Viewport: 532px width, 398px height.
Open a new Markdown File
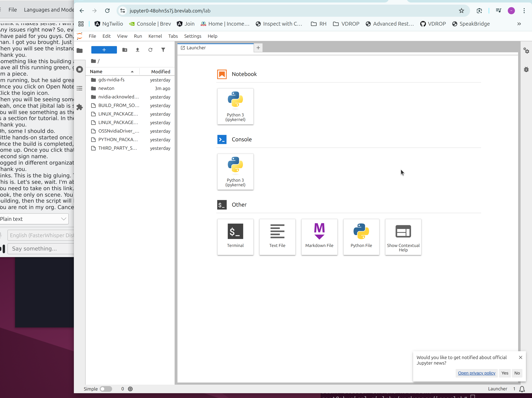pos(319,237)
